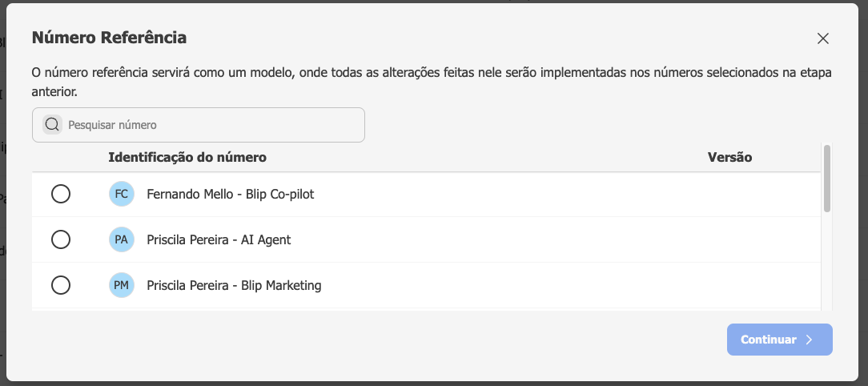Click the PA avatar icon

pyautogui.click(x=121, y=239)
